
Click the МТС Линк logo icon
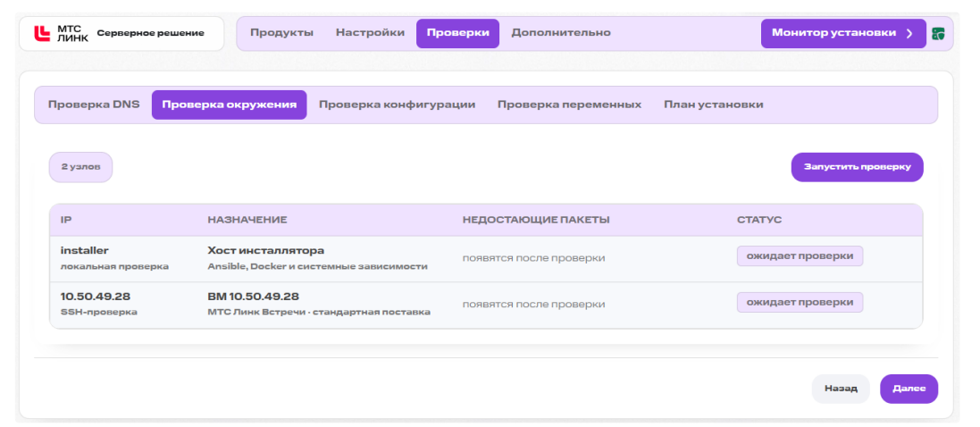(41, 33)
